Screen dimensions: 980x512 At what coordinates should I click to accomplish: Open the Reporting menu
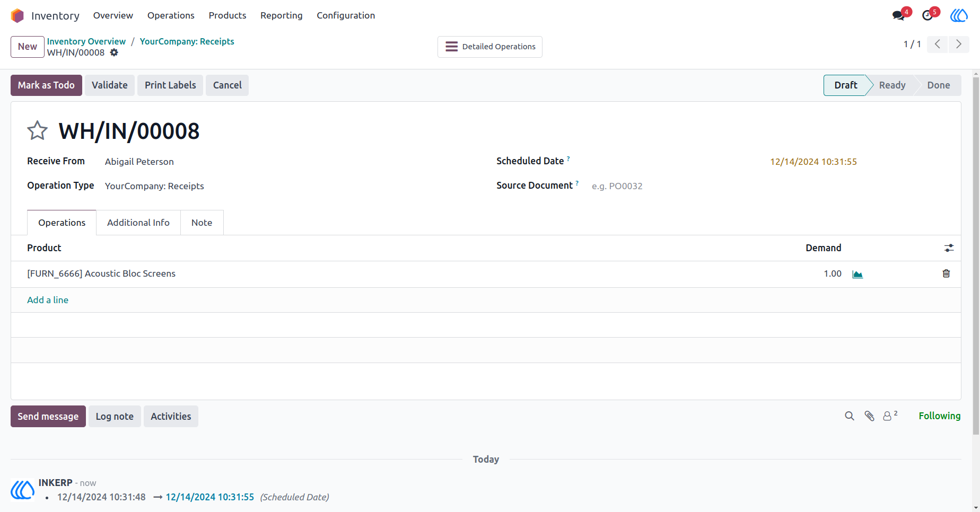coord(282,15)
